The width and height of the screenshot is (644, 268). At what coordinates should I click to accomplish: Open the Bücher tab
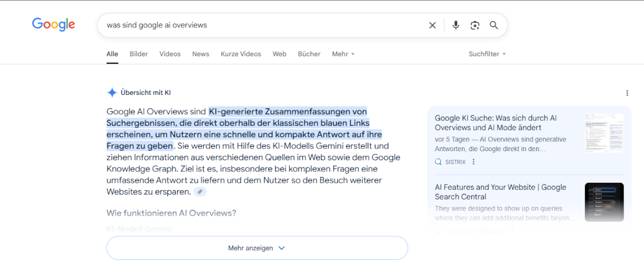309,54
